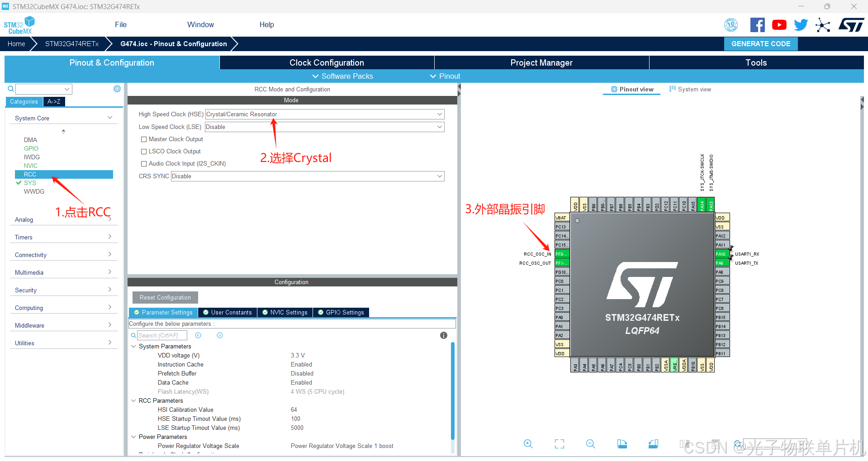Image resolution: width=868 pixels, height=462 pixels.
Task: Select pin PF1 RCC_OSC_OUT on the chip
Action: pyautogui.click(x=562, y=263)
